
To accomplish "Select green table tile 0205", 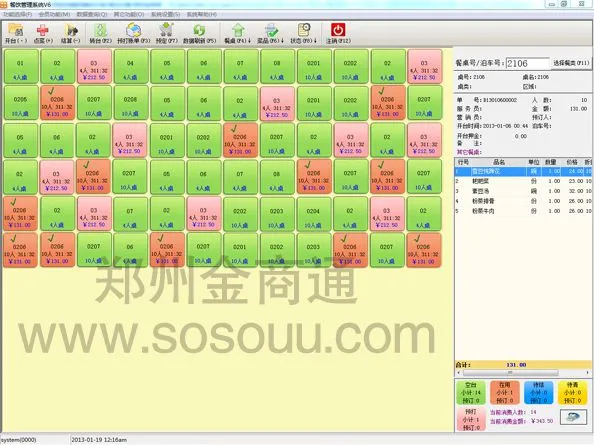I will 20,103.
